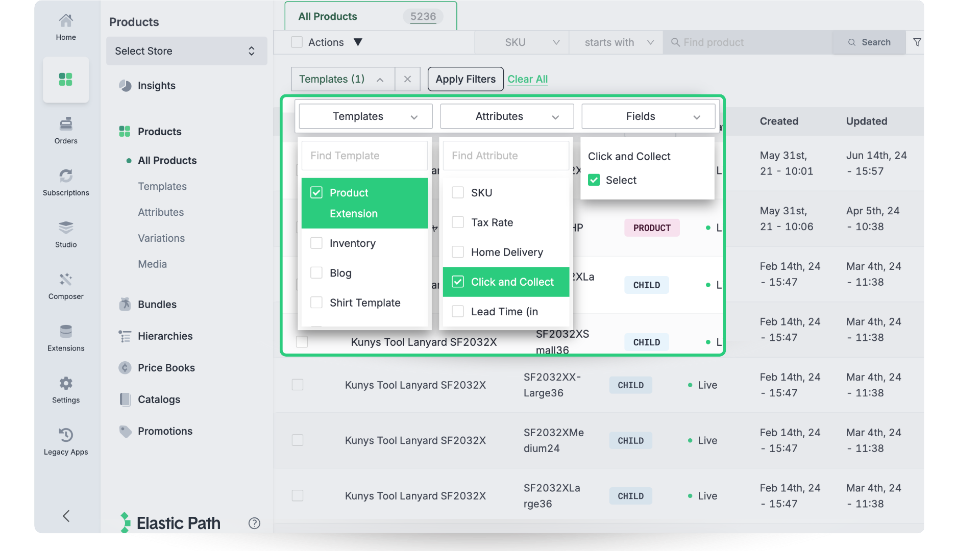Open the Subscriptions section icon

click(x=66, y=176)
